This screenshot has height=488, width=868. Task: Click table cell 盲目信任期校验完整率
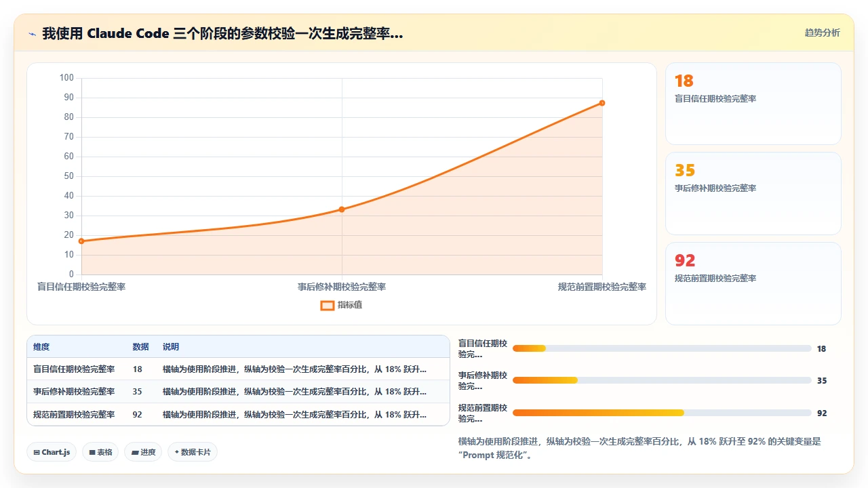74,369
